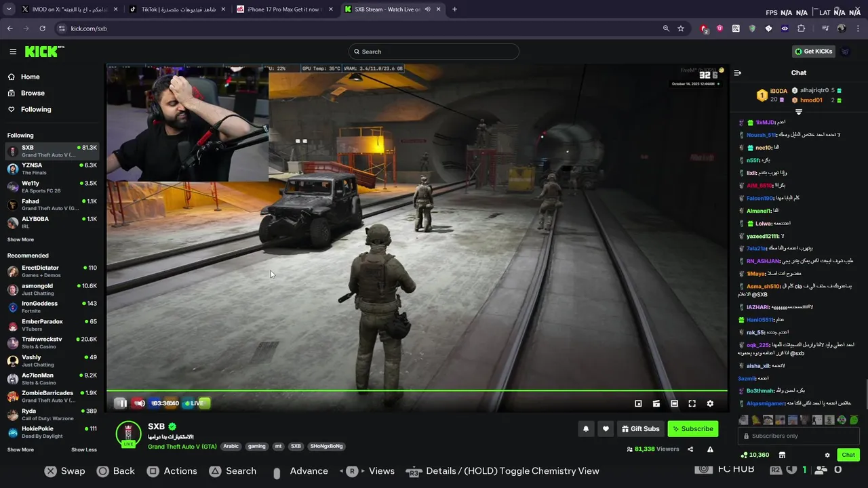This screenshot has width=868, height=488.
Task: Turn on notifications bell for SXB
Action: [x=586, y=428]
